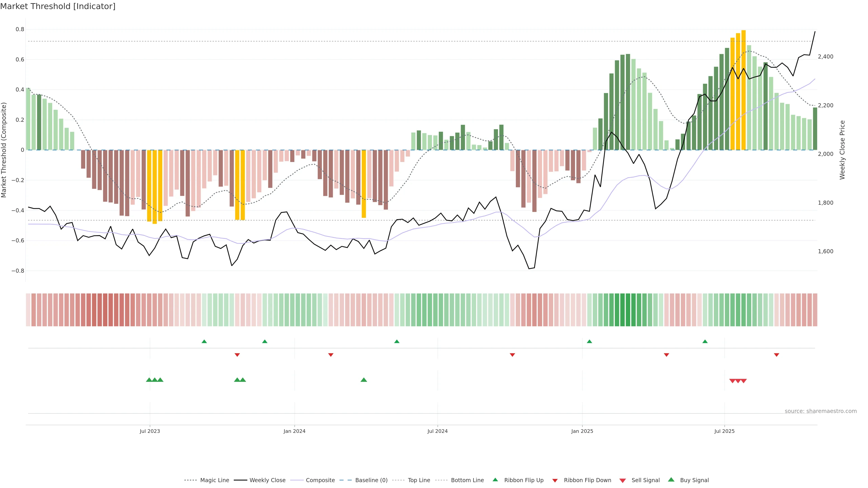
Task: Click the ribbon flip up marker, January 2025
Action: pos(589,342)
